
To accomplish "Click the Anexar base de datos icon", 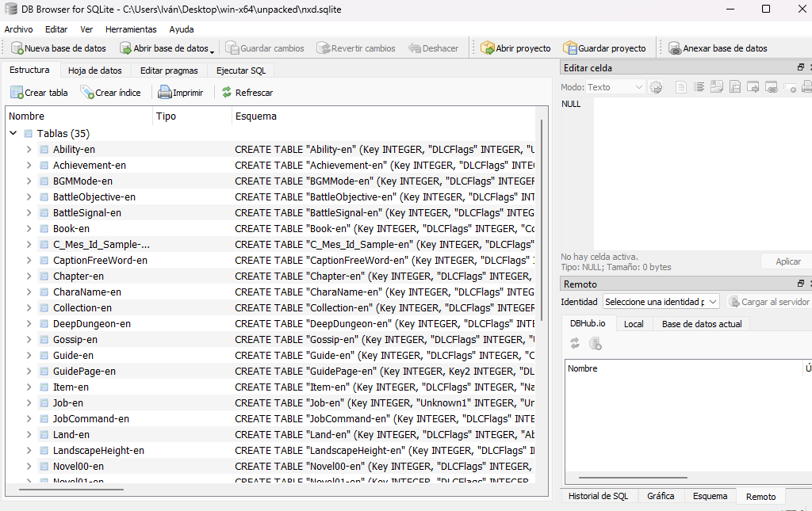I will [x=675, y=48].
